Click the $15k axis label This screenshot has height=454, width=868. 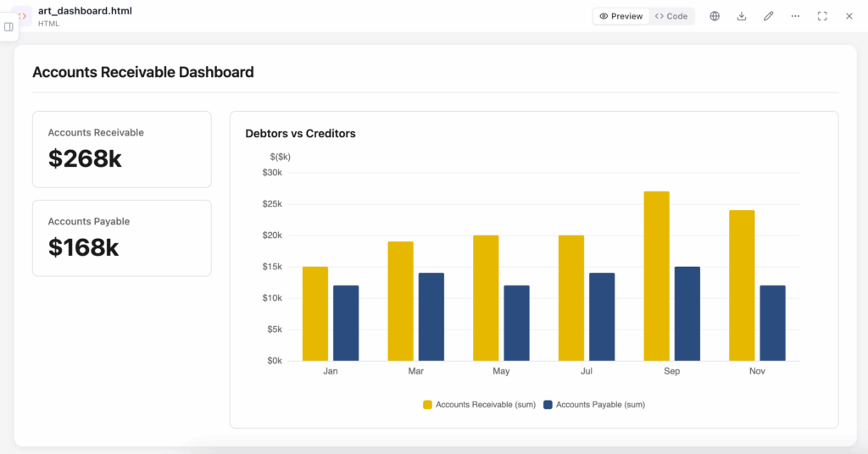(272, 267)
